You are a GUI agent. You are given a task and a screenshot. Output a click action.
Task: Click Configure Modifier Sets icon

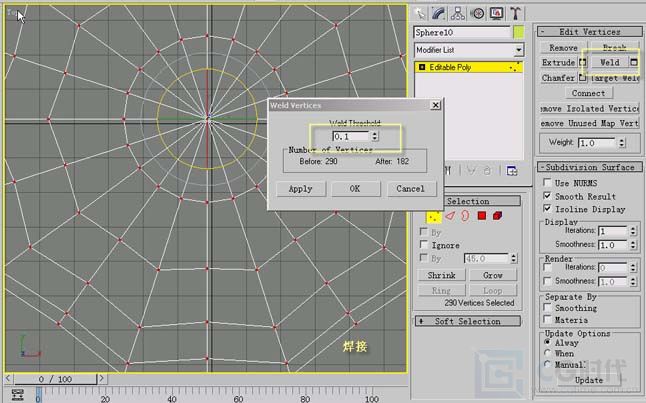click(511, 171)
